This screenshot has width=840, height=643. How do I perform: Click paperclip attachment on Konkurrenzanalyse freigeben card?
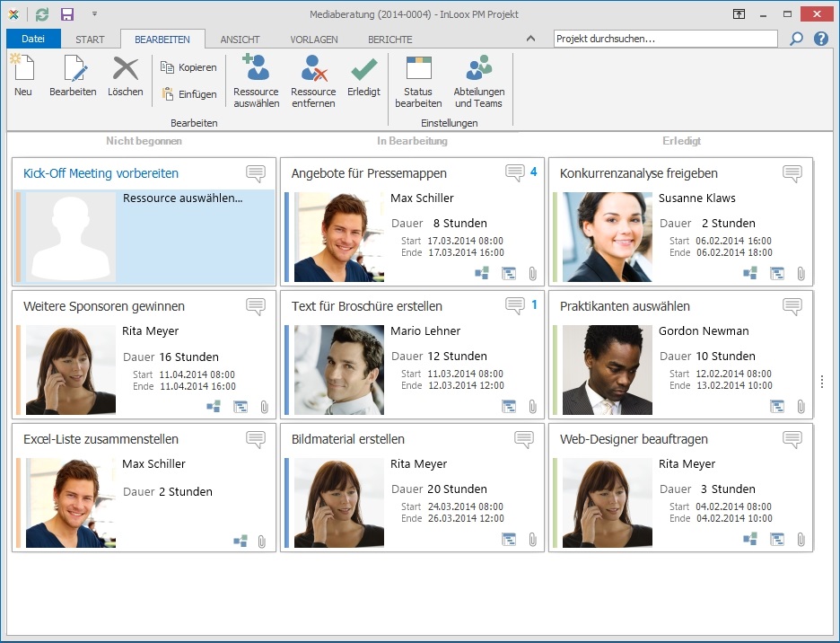pyautogui.click(x=801, y=273)
